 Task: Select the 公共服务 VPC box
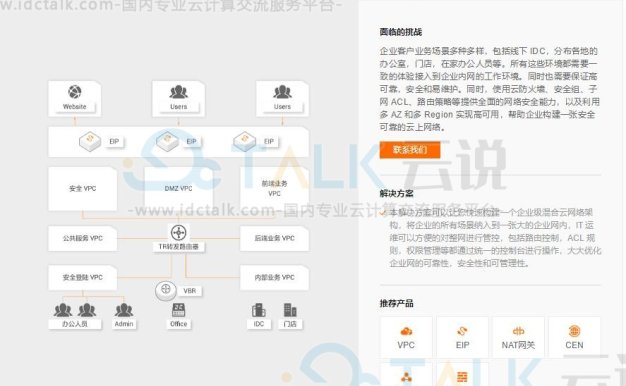pos(83,238)
